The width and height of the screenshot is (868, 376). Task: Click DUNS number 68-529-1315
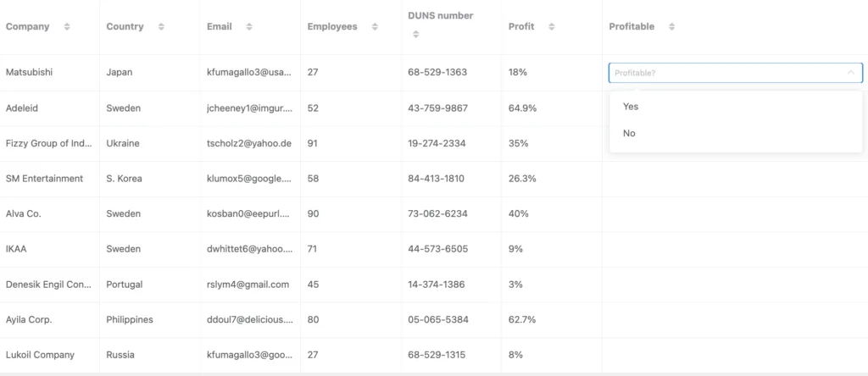tap(437, 355)
